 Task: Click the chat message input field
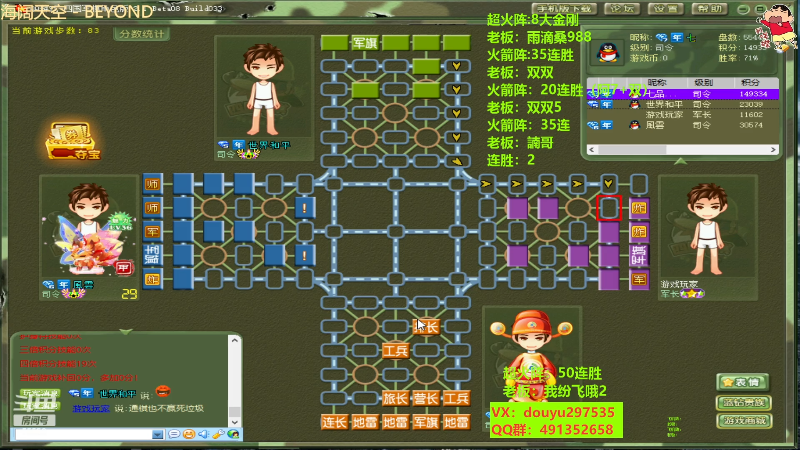83,435
